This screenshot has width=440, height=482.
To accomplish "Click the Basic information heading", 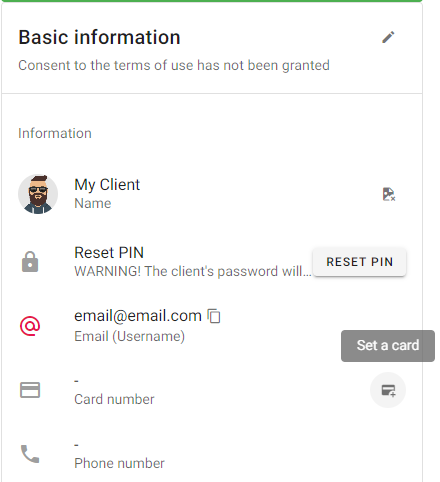I will (99, 37).
